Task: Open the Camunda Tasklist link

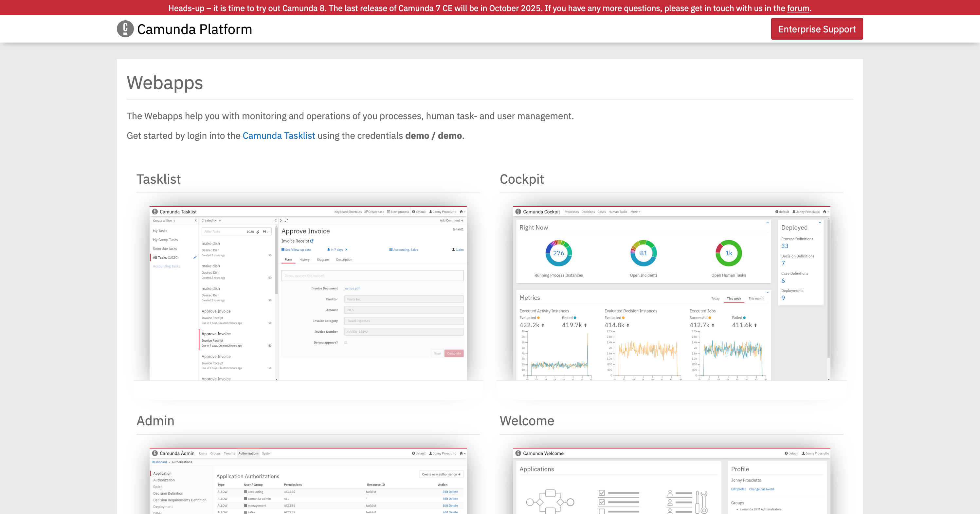Action: (x=279, y=136)
